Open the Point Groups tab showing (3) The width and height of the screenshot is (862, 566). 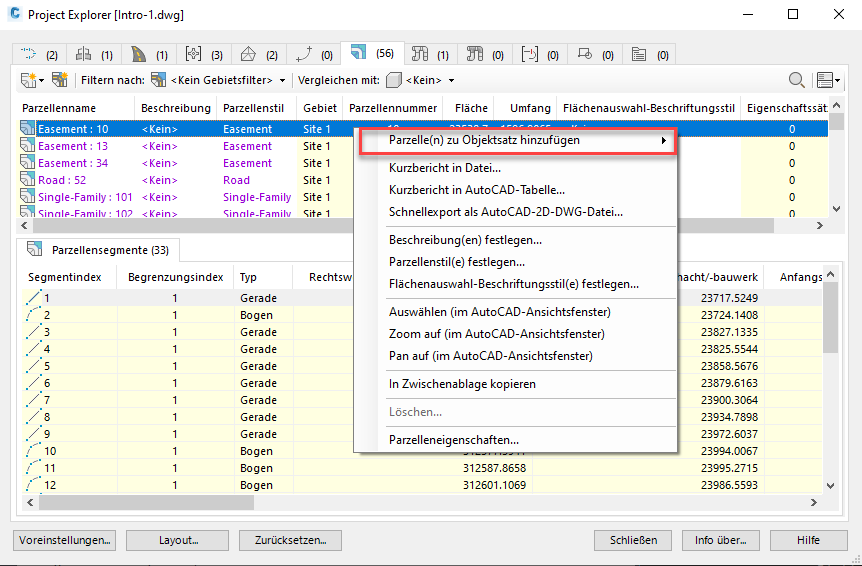204,54
